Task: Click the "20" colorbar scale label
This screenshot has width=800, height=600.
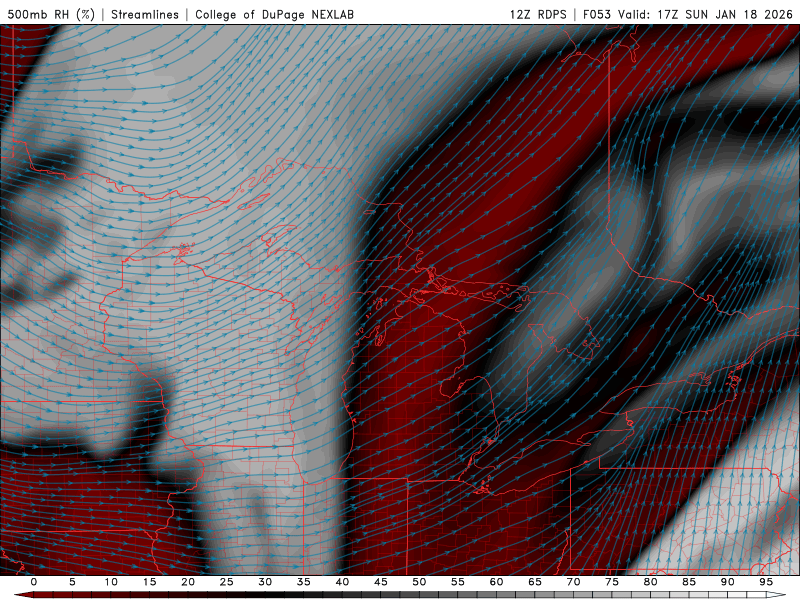Action: pyautogui.click(x=188, y=582)
